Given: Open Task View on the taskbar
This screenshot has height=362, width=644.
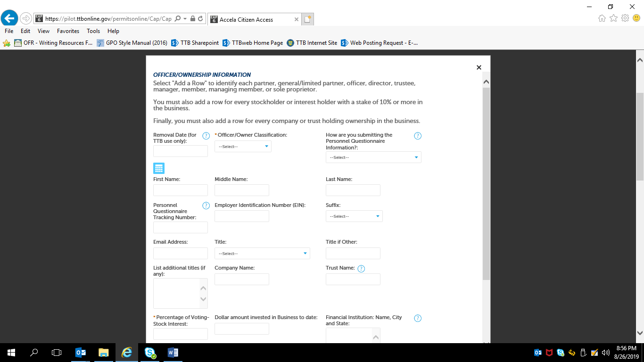Looking at the screenshot, I should click(57, 353).
